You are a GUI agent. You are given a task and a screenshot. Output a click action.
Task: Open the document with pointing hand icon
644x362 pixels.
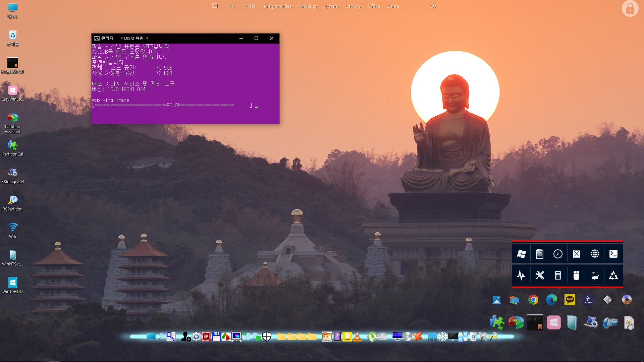[629, 323]
